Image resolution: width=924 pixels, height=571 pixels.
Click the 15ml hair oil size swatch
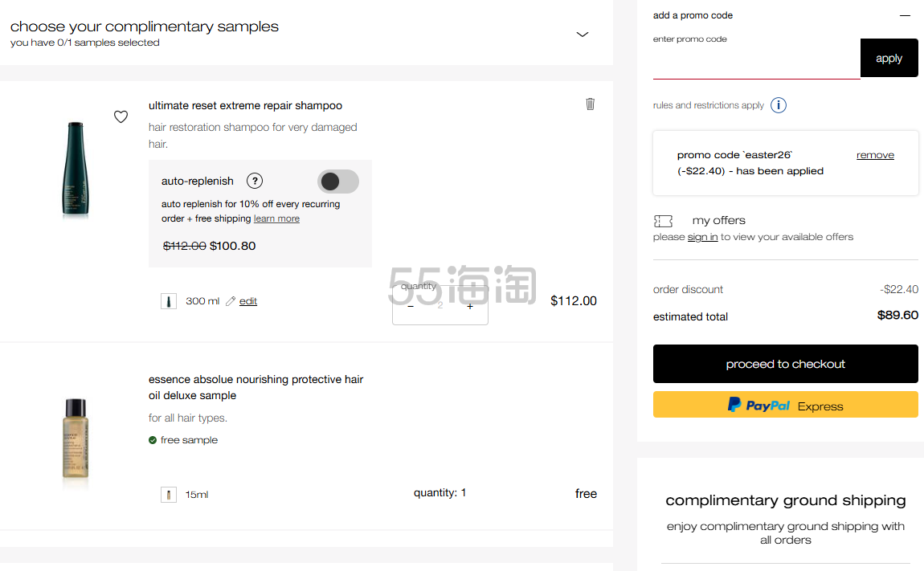(x=169, y=495)
